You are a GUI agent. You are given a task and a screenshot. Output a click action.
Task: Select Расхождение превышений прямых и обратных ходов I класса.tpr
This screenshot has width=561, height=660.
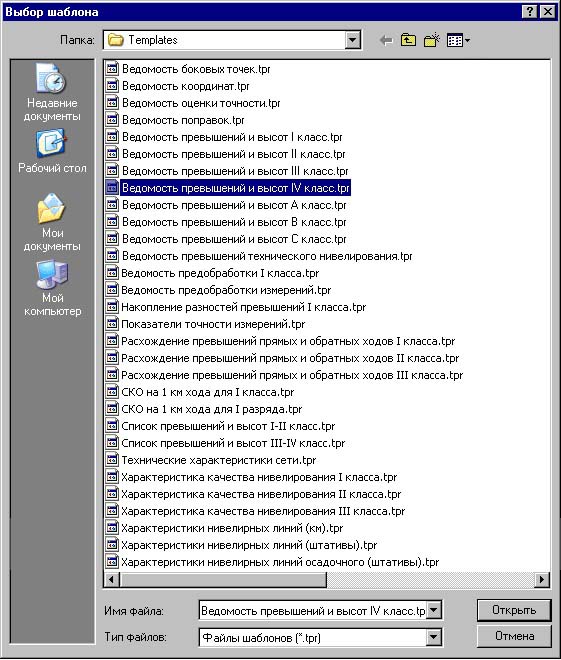click(288, 341)
